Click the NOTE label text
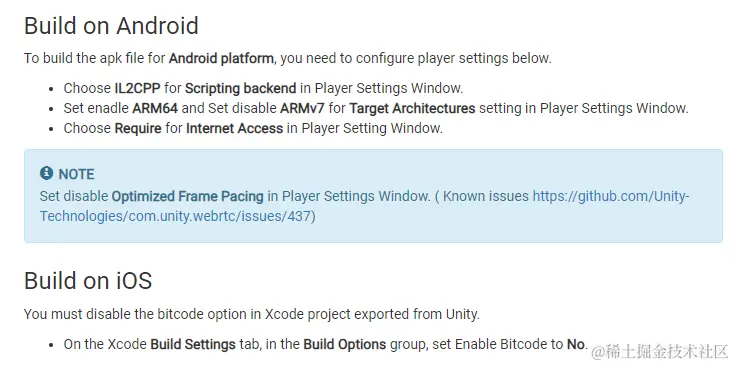This screenshot has height=366, width=734. pyautogui.click(x=76, y=174)
